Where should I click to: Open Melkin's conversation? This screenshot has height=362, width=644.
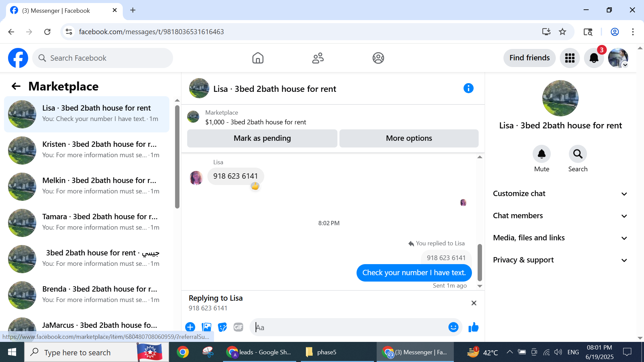coord(87,187)
